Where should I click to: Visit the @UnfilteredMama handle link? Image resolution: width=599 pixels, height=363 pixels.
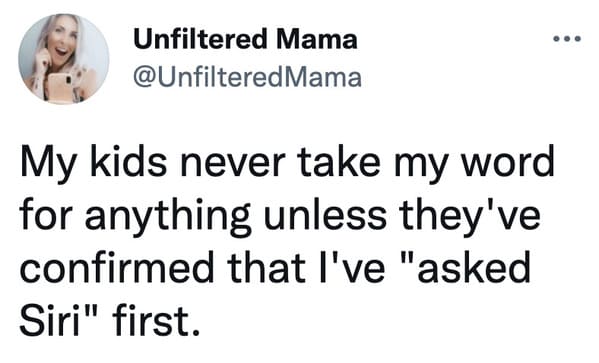pos(247,77)
